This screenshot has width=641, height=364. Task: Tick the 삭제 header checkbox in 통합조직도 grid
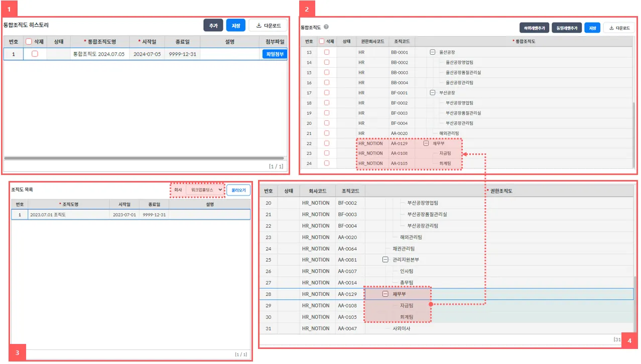tap(322, 42)
